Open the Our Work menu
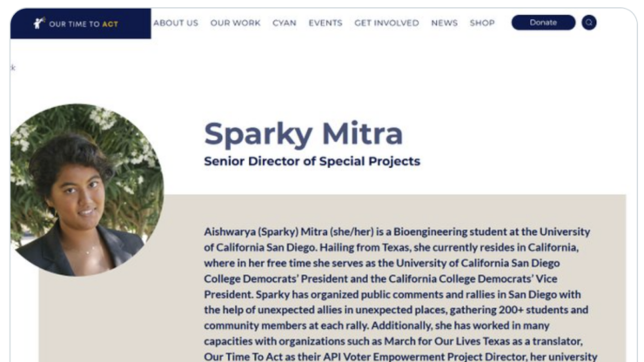 pyautogui.click(x=235, y=23)
